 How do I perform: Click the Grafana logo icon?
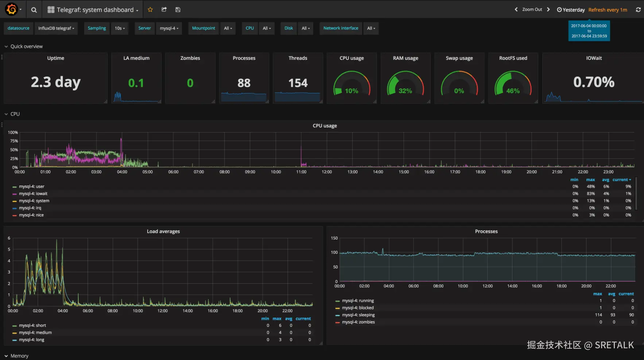point(11,9)
